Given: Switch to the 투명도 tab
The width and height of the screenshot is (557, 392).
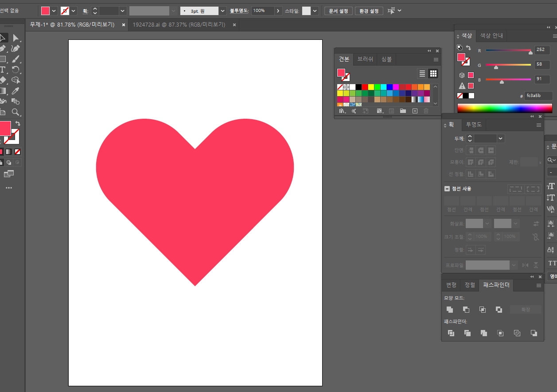Looking at the screenshot, I should 474,125.
